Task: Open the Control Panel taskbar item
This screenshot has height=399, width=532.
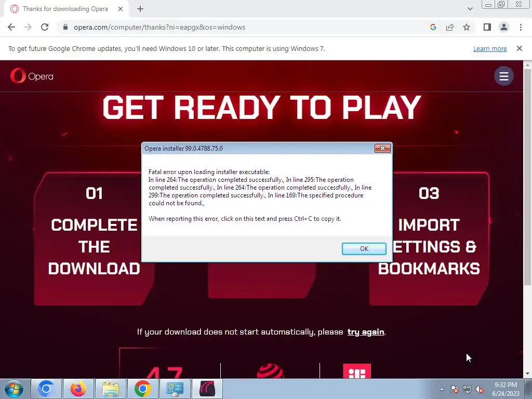Action: coord(175,389)
